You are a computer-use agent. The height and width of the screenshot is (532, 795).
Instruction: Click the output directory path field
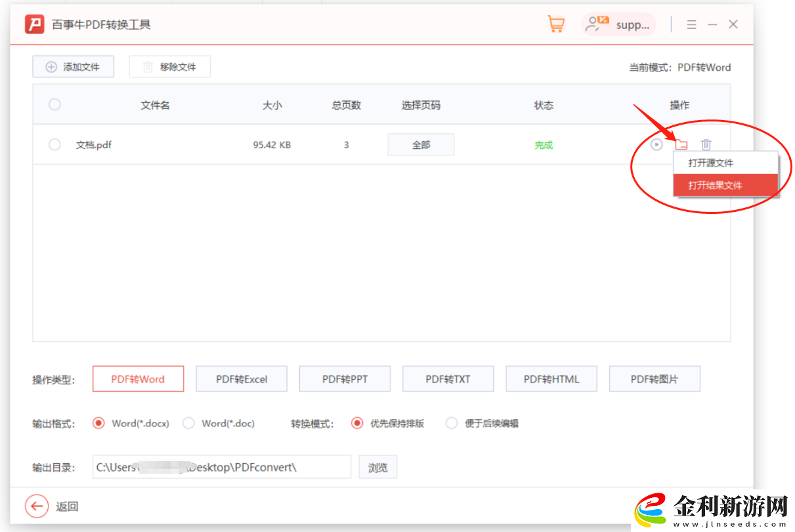[x=222, y=467]
